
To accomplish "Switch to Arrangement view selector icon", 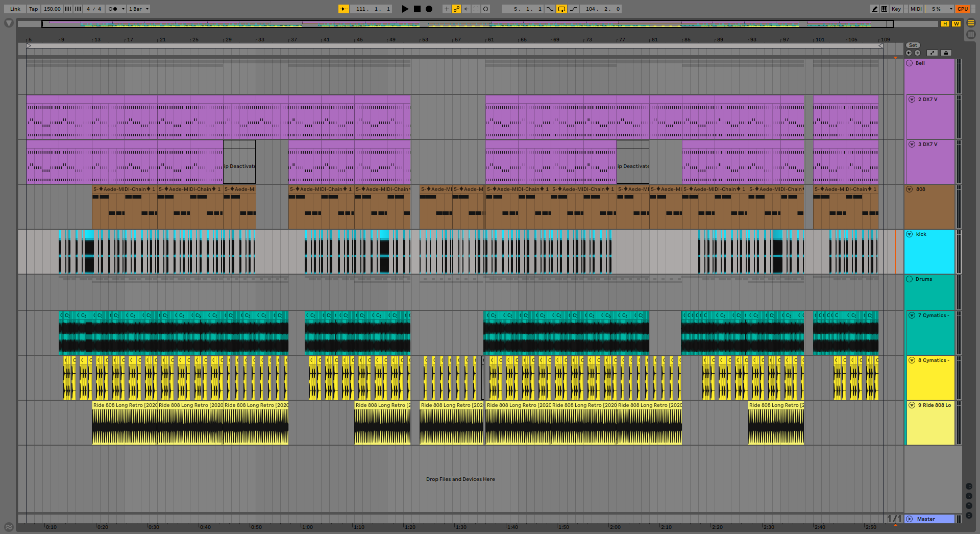I will [971, 23].
